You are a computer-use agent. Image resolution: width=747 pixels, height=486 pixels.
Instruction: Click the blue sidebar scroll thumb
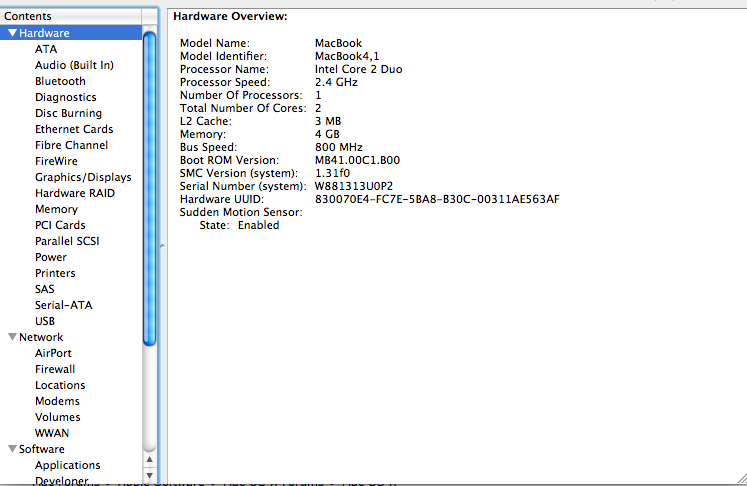tap(150, 188)
